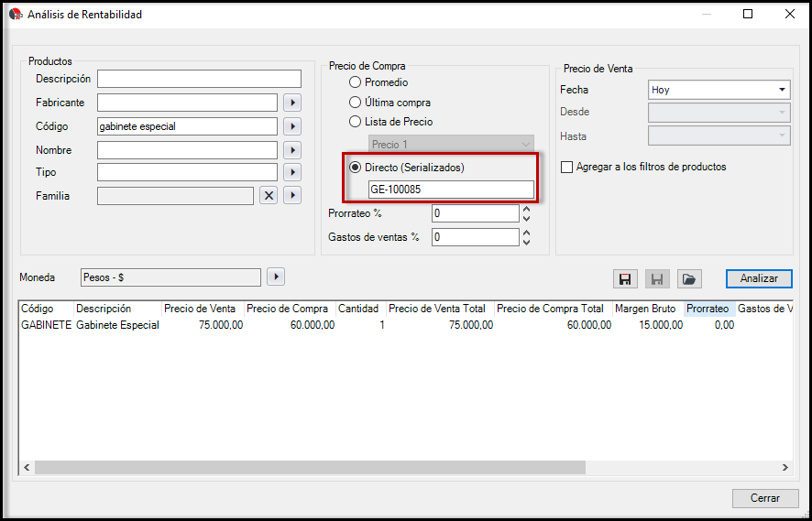Click the Analizar button
This screenshot has height=521, width=812.
pyautogui.click(x=759, y=278)
